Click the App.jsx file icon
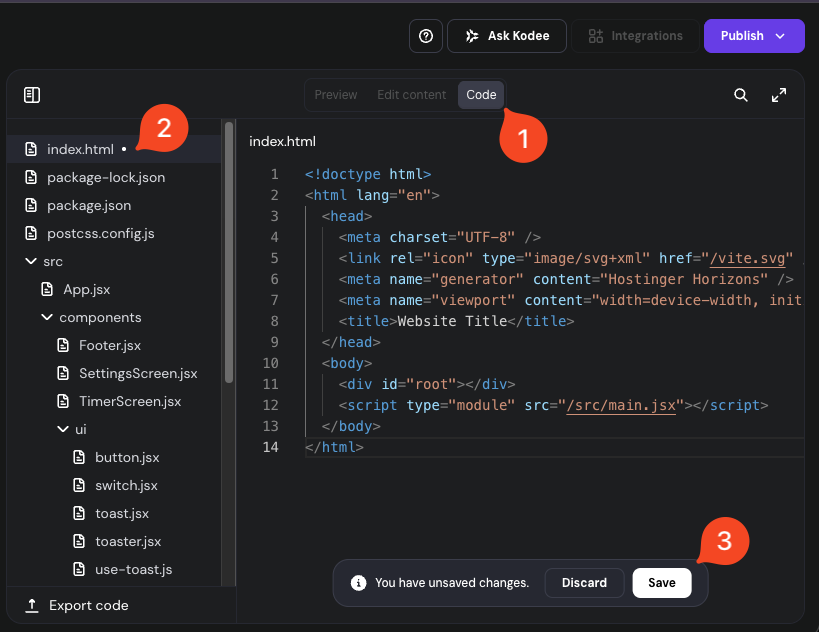The height and width of the screenshot is (632, 819). coord(47,289)
